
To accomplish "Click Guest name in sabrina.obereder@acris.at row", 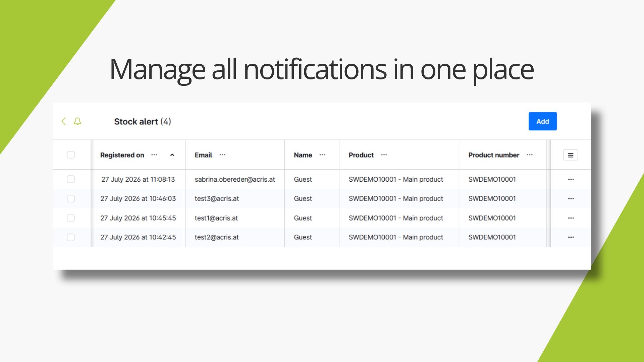I will click(303, 179).
